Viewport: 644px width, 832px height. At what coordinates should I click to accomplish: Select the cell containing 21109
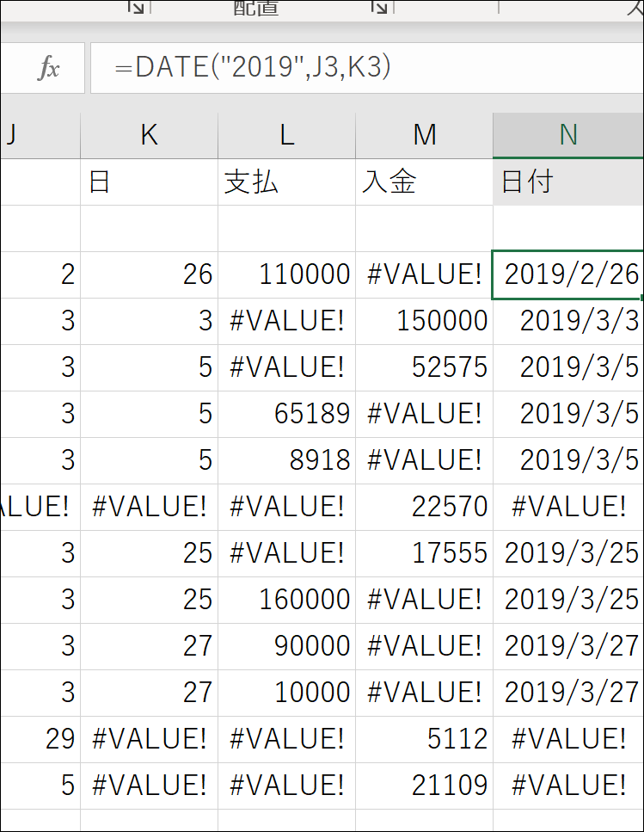pyautogui.click(x=424, y=786)
